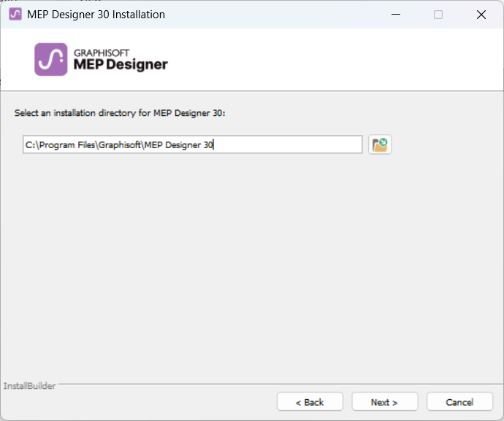Click the "Select an installation directory" label

120,113
